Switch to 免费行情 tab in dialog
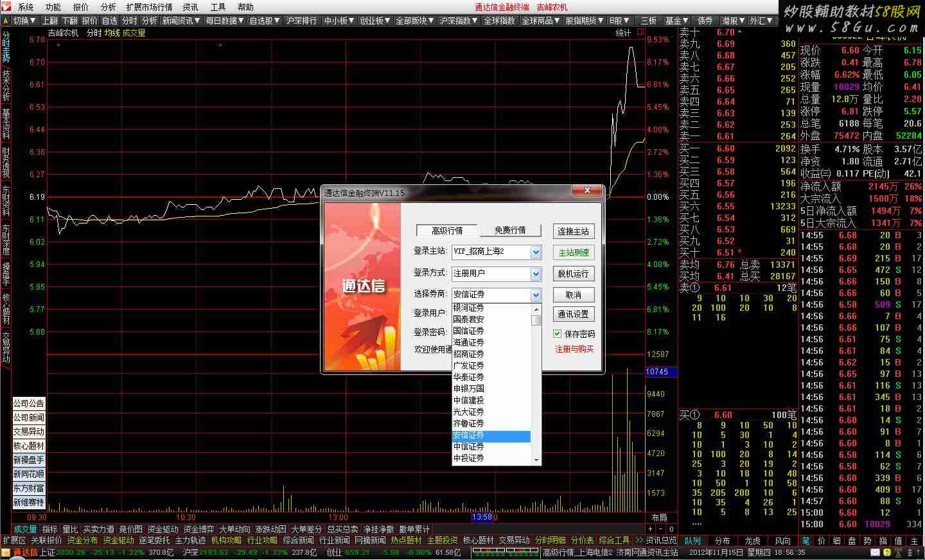The width and height of the screenshot is (925, 560). [510, 231]
